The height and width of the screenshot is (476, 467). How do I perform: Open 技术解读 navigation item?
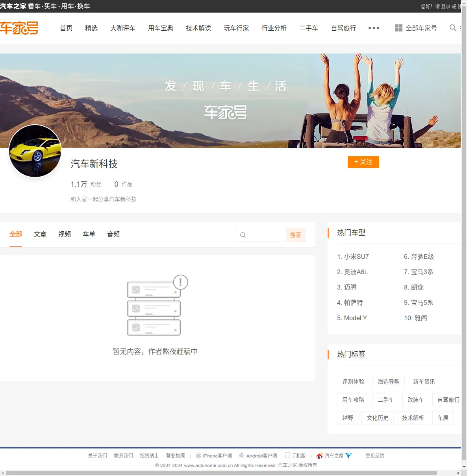point(198,28)
